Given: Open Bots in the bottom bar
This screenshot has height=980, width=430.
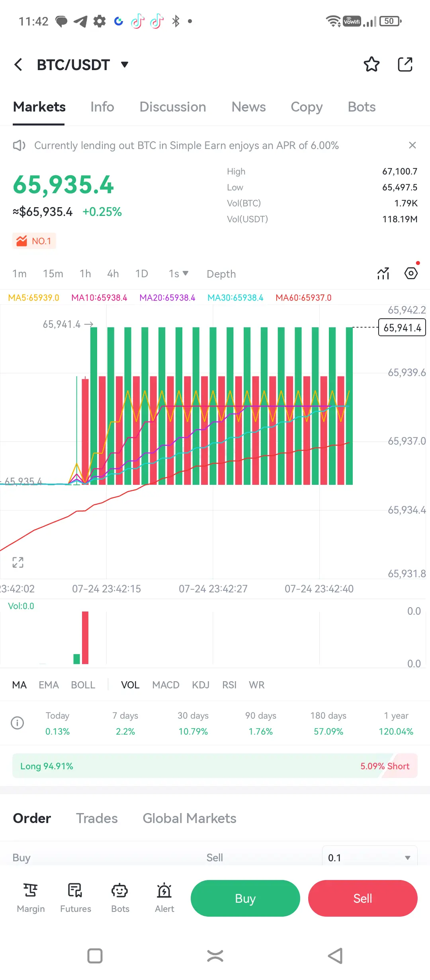Looking at the screenshot, I should pos(120,898).
